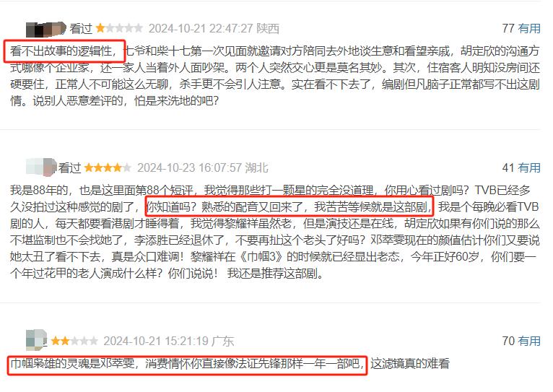
Task: Click the first reviewer's blurred avatar
Action: pos(46,29)
